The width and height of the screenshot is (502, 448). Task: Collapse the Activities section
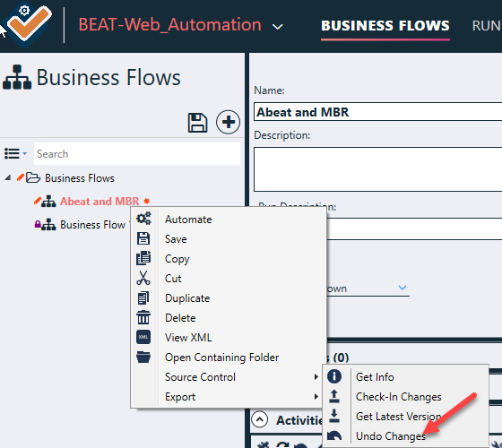click(260, 419)
